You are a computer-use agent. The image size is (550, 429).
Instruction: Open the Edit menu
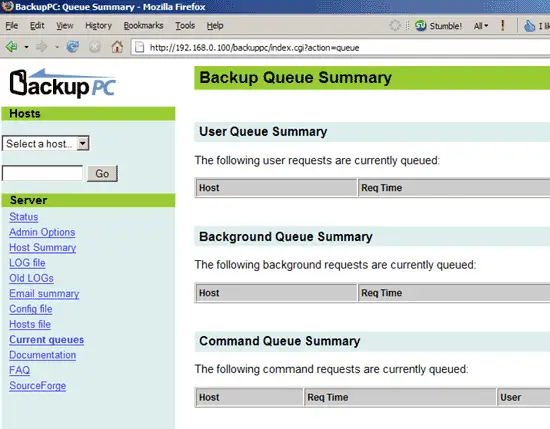[37, 26]
